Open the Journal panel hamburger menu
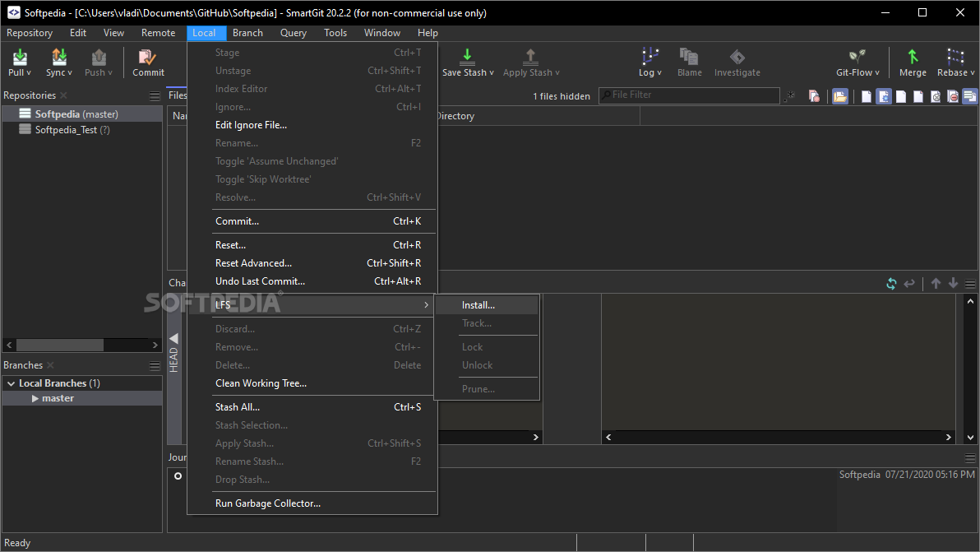This screenshot has height=552, width=980. (x=970, y=457)
